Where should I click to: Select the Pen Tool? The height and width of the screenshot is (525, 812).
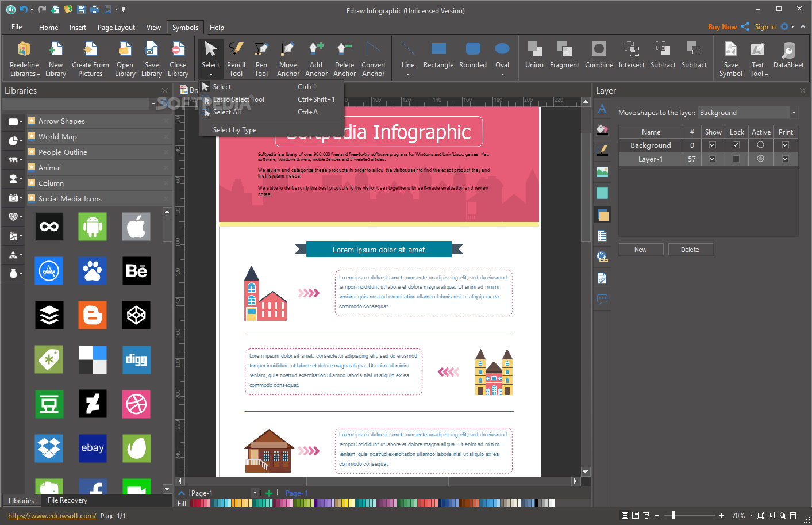coord(261,59)
